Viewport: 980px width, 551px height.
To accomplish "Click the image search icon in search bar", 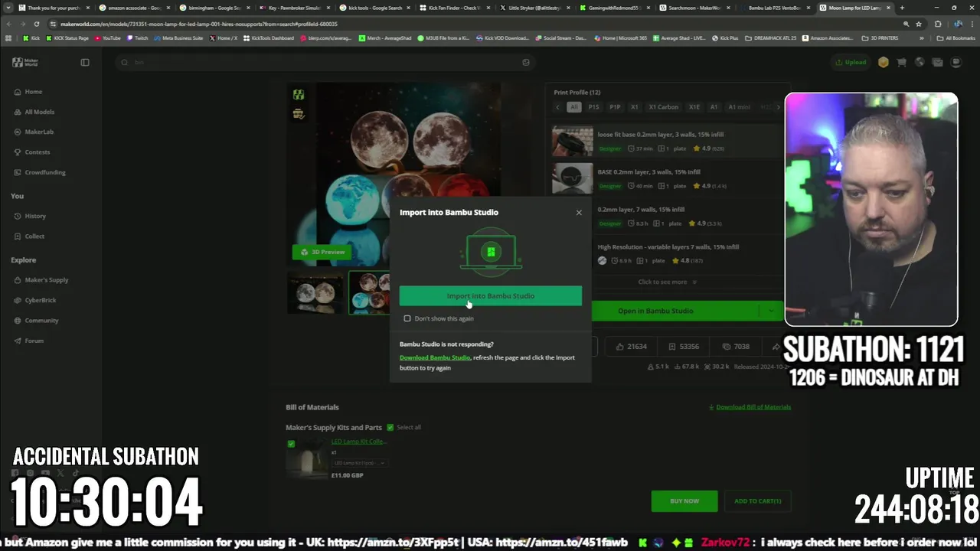I will click(x=526, y=63).
